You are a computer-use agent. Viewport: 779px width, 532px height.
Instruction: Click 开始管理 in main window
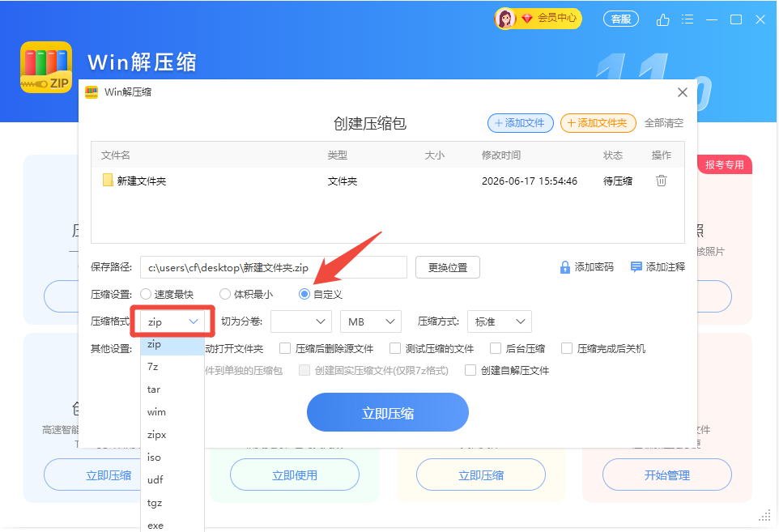[x=667, y=475]
